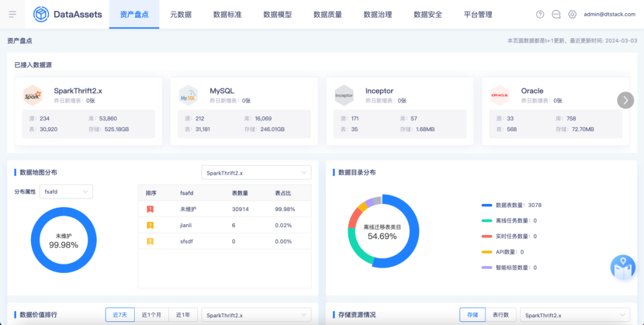Open the Inceptor data source card title

[x=379, y=91]
